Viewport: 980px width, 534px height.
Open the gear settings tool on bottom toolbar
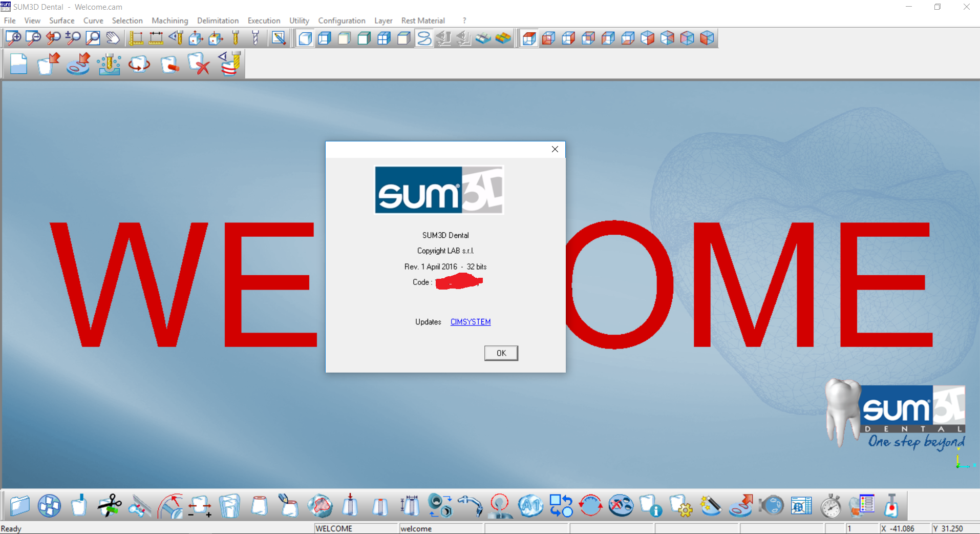tap(681, 506)
